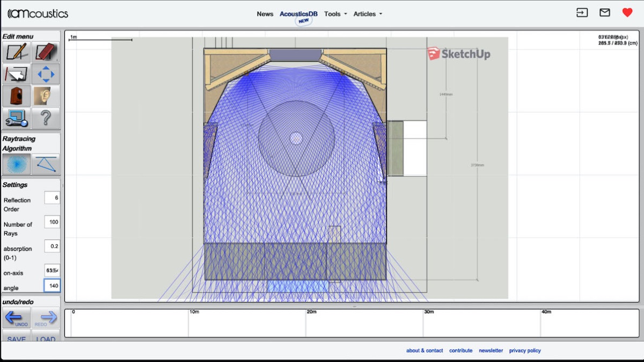The height and width of the screenshot is (362, 644).
Task: Open the News menu item
Action: 265,14
